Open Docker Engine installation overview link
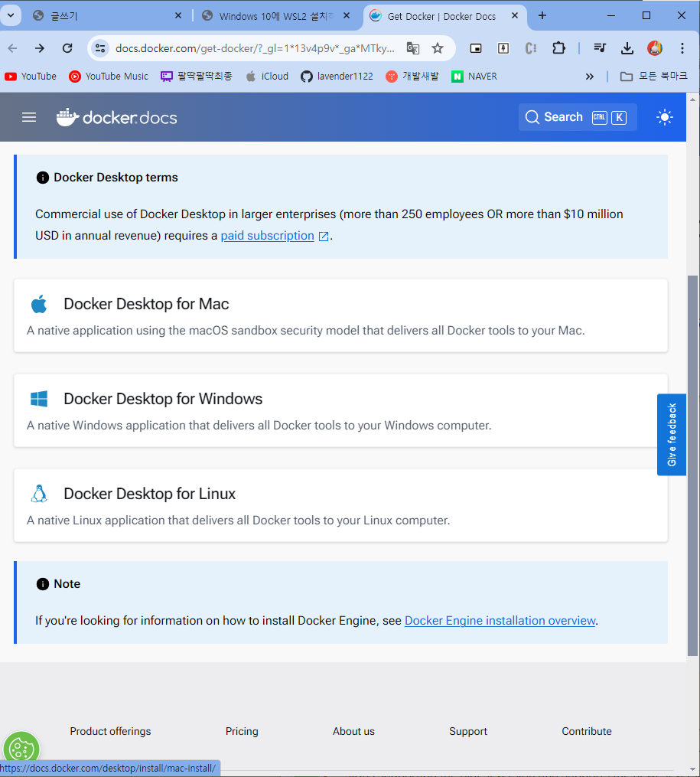The width and height of the screenshot is (700, 777). pyautogui.click(x=500, y=621)
